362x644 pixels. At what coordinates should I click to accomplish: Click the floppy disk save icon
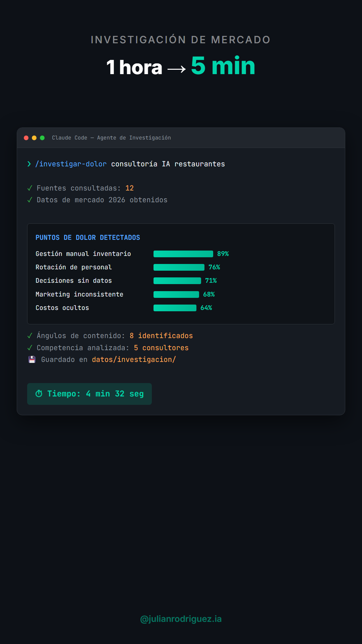(x=32, y=360)
